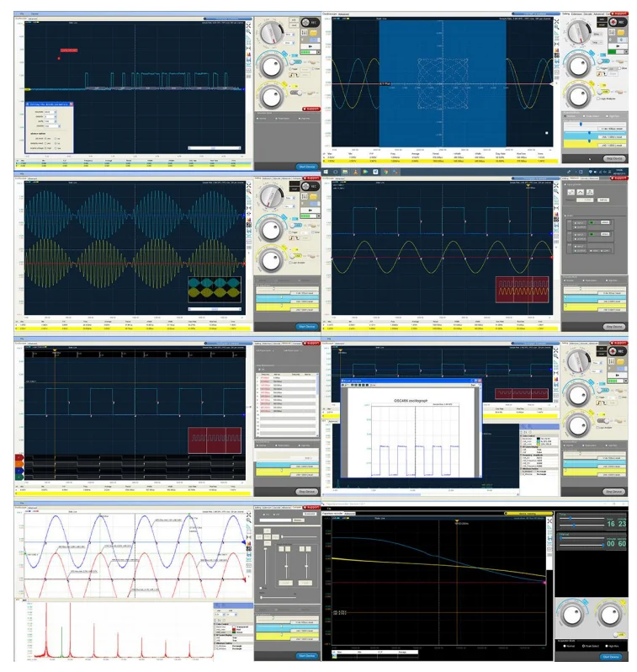
Task: Enable Logic Analyzer checkbox in X-Y plot panel
Action: click(x=598, y=99)
